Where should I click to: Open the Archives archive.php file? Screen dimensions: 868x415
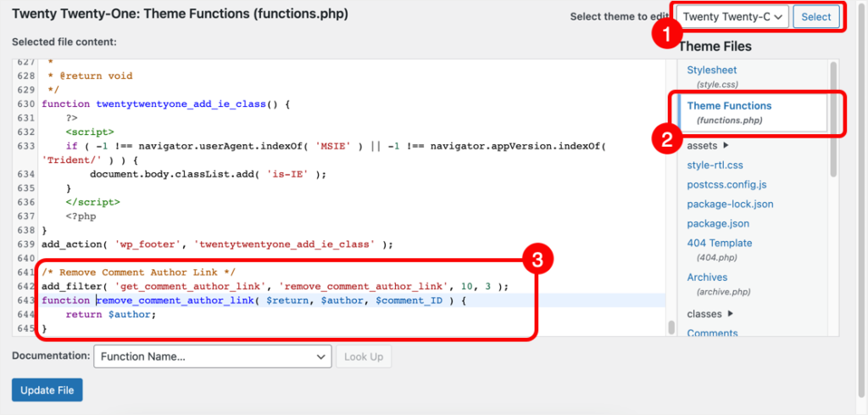[707, 278]
